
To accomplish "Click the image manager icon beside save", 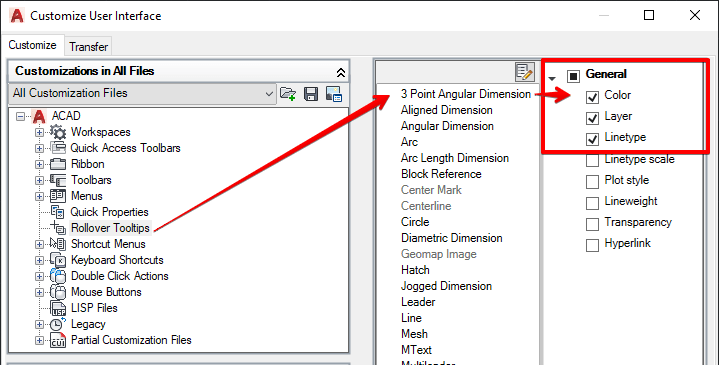I will point(334,94).
